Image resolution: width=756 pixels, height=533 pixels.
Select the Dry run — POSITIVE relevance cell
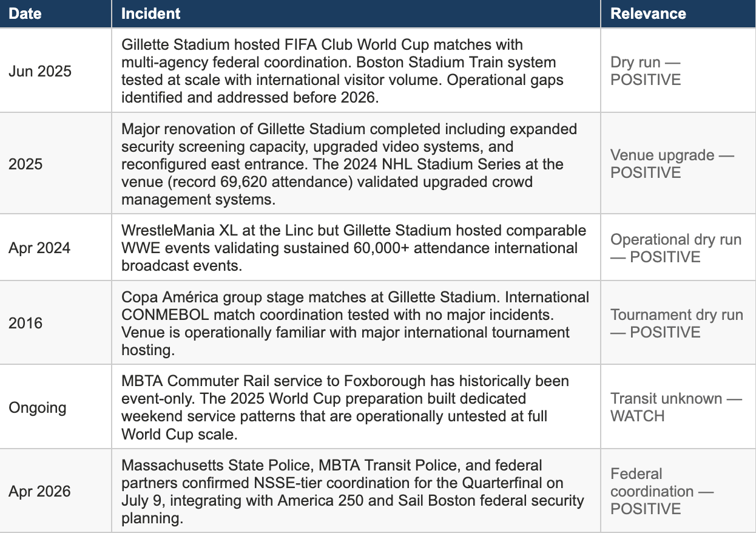point(678,70)
